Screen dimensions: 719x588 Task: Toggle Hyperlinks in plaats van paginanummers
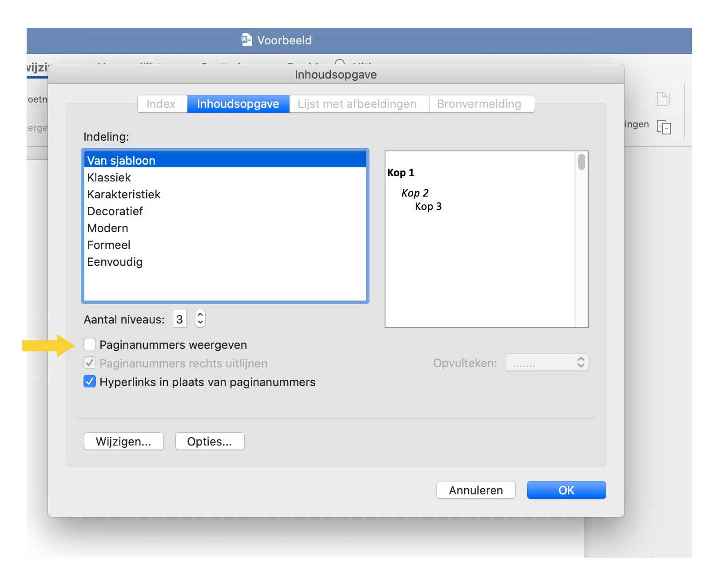click(x=90, y=382)
